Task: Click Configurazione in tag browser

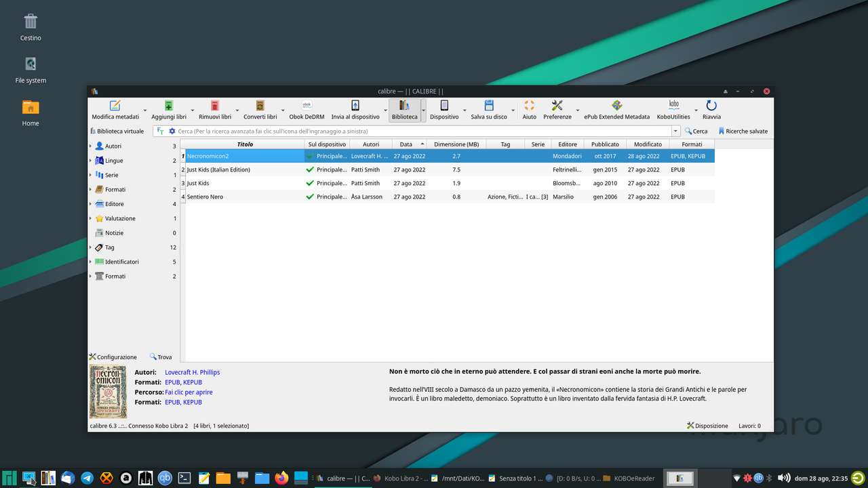Action: coord(113,357)
